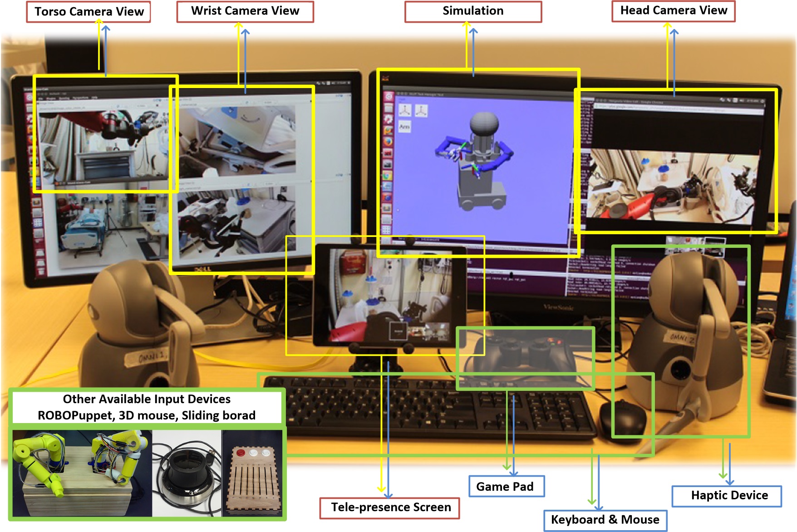Click the Firefox icon in the simulation monitor's launcher
Screen dimensions: 797x532
point(388,141)
